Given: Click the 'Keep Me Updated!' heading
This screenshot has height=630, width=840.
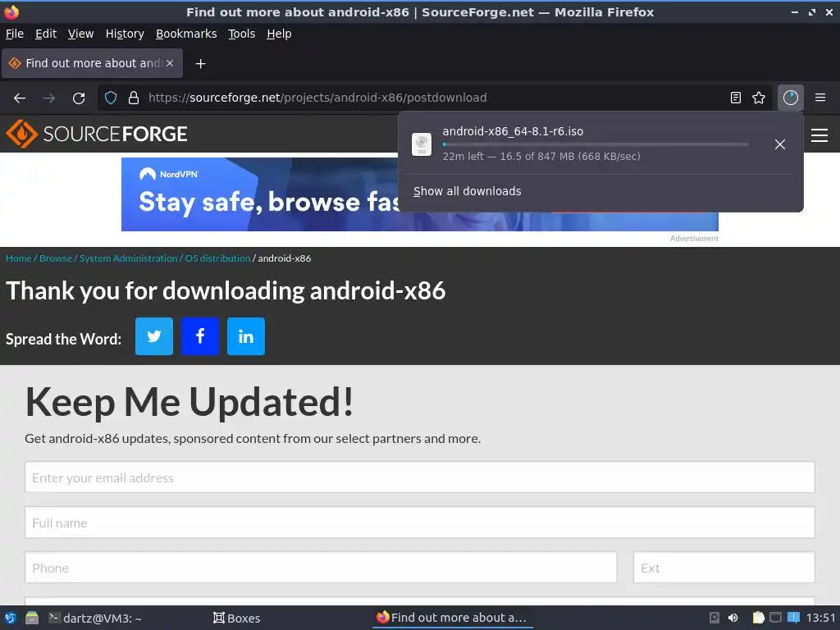Looking at the screenshot, I should tap(189, 402).
